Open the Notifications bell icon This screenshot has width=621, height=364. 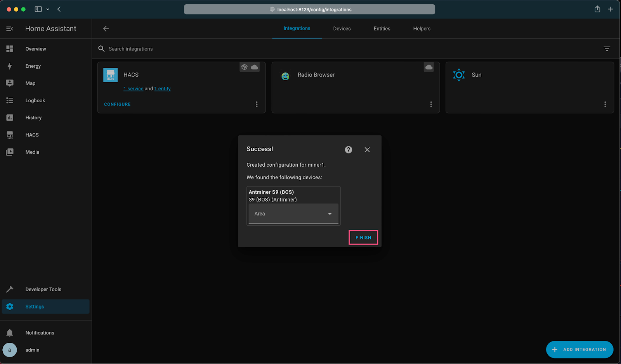[x=10, y=333]
